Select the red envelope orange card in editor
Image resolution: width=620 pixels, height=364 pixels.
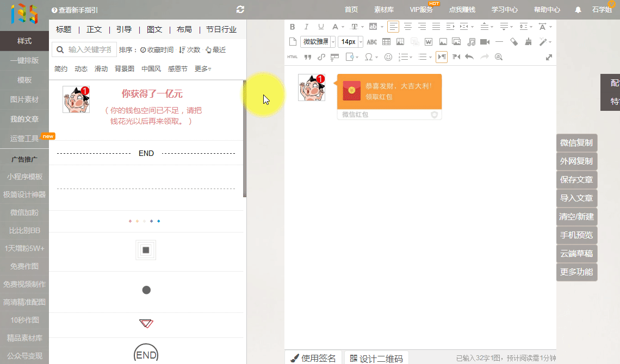[x=389, y=96]
